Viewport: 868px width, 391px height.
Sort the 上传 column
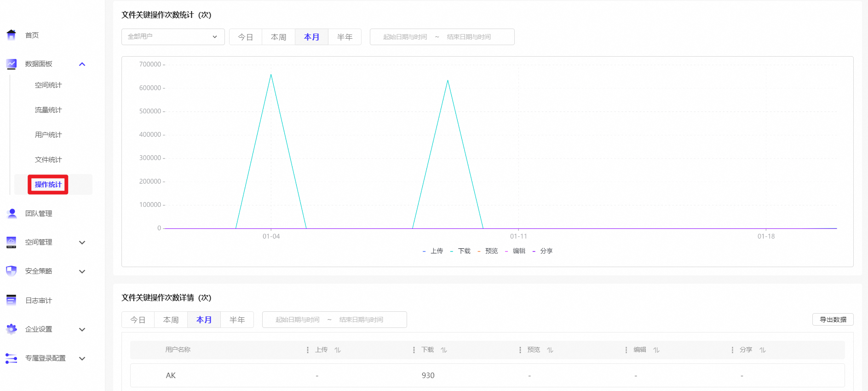[338, 350]
